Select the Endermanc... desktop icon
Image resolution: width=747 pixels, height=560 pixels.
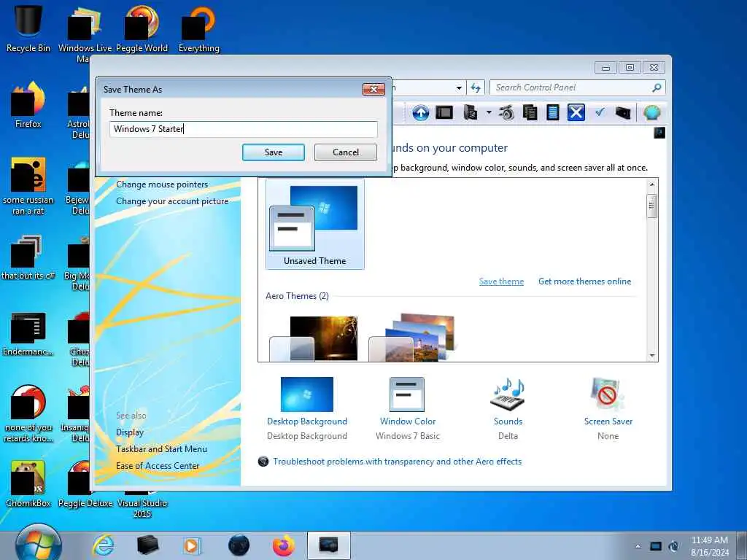coord(28,334)
